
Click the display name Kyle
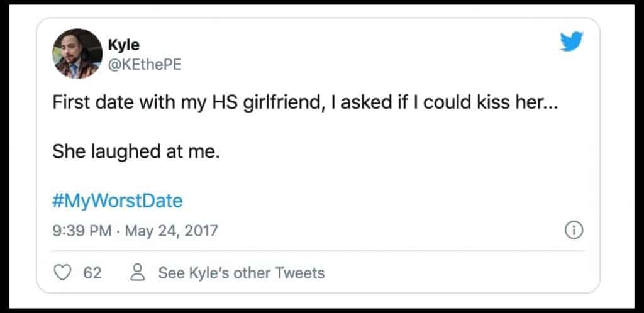(x=124, y=45)
